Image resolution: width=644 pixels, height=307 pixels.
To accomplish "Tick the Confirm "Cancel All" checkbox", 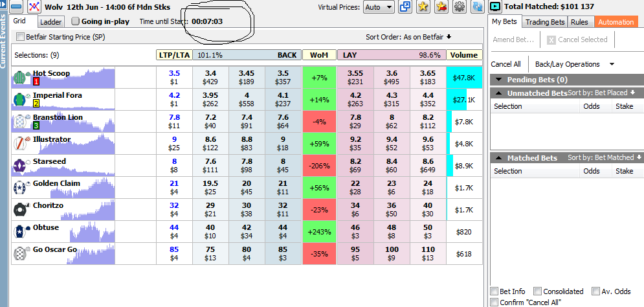I will pyautogui.click(x=495, y=302).
